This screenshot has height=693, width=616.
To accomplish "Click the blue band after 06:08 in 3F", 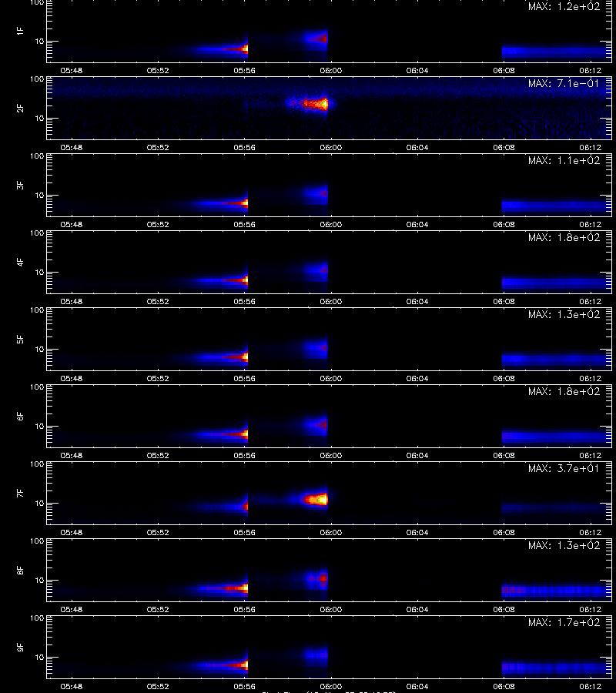I will pos(557,206).
